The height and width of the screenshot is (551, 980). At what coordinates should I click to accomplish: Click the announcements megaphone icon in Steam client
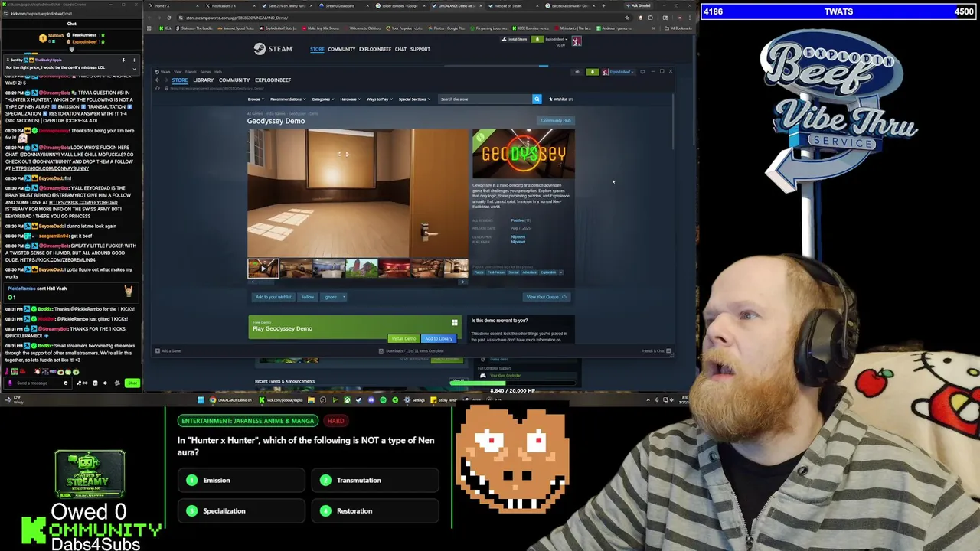pos(577,72)
